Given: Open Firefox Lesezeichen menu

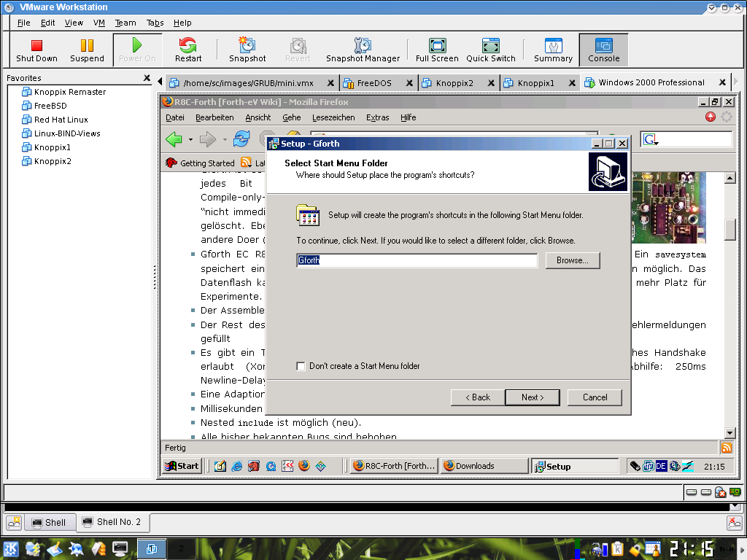Looking at the screenshot, I should point(333,117).
